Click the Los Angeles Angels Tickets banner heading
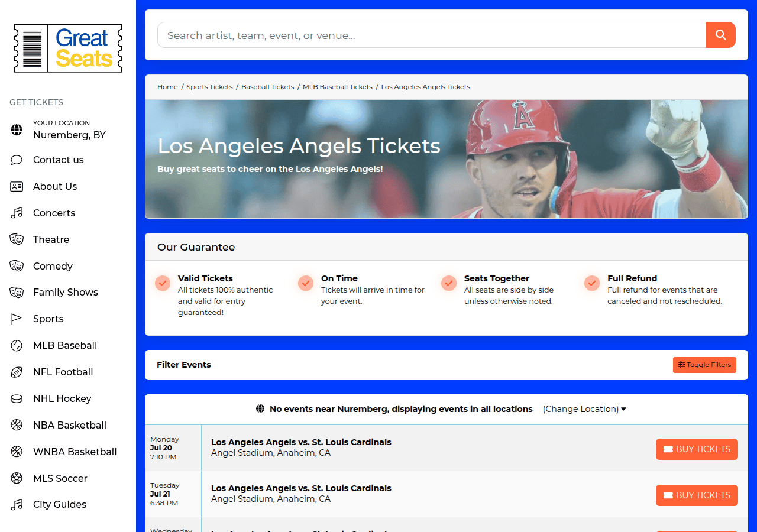This screenshot has height=532, width=757. 299,146
